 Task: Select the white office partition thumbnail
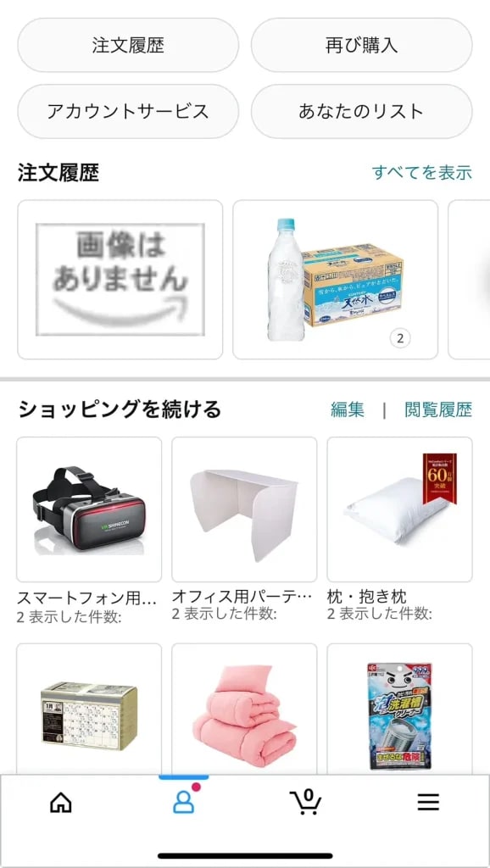(244, 509)
